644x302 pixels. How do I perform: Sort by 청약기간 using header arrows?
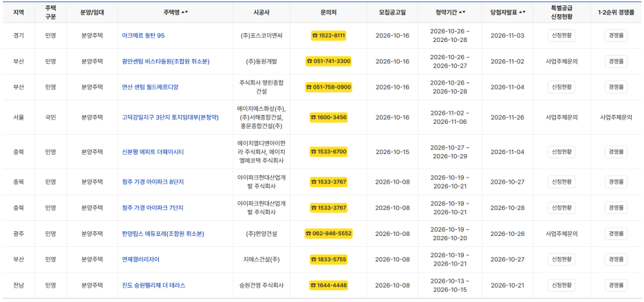462,12
